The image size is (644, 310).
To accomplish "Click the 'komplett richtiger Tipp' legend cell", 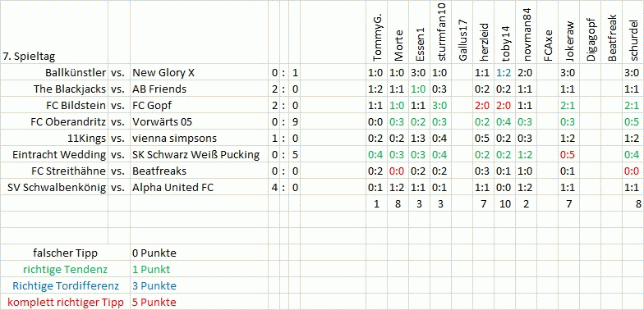I will point(66,303).
